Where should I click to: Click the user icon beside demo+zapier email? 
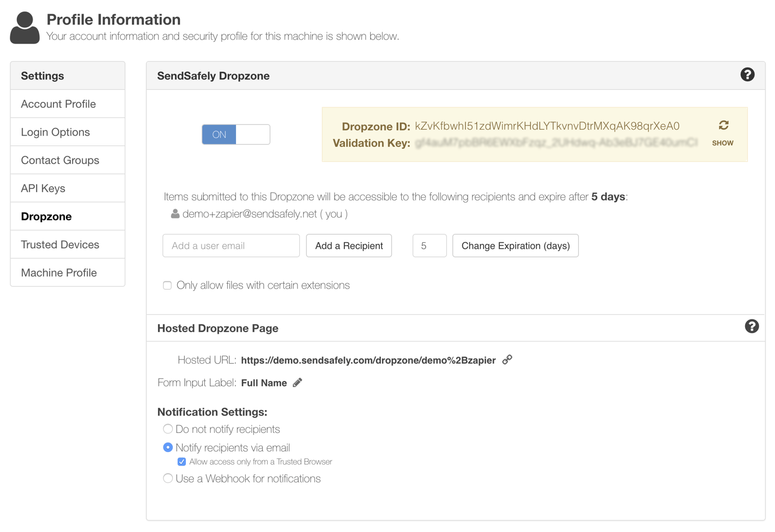click(174, 213)
